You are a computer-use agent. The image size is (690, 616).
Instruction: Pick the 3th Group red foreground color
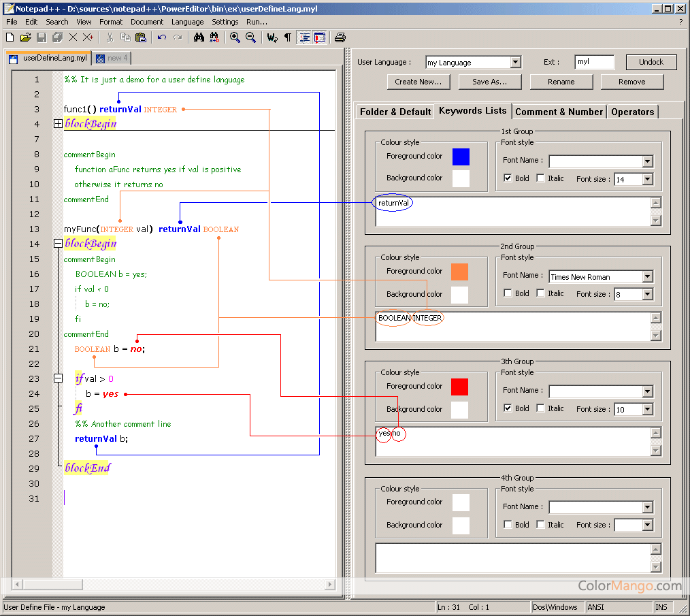tap(460, 387)
